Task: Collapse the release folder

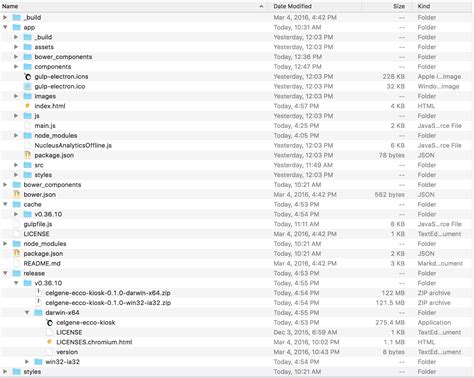Action: click(5, 273)
